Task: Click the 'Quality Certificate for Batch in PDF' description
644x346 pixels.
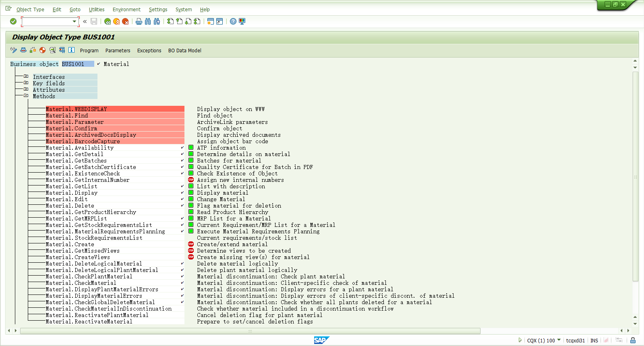Action: point(255,167)
